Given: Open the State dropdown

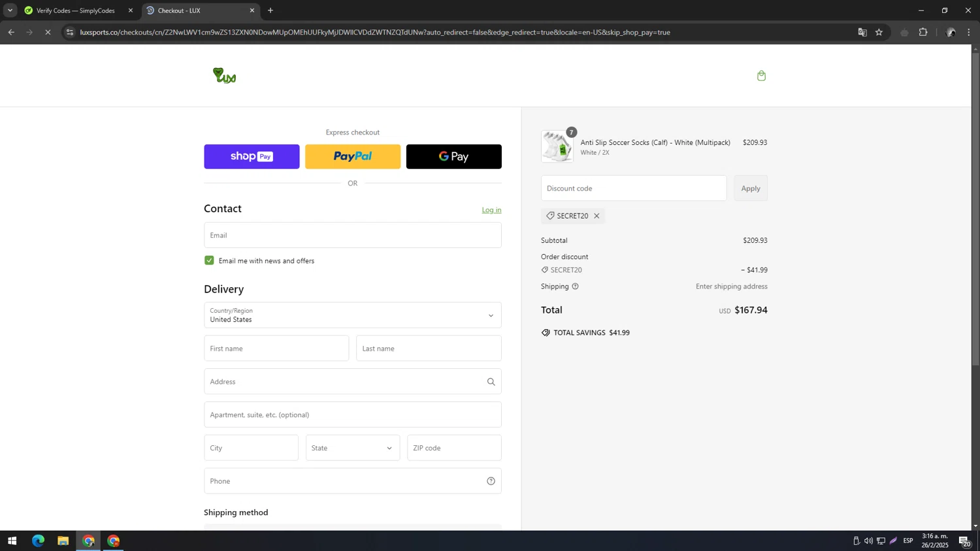Looking at the screenshot, I should [352, 448].
